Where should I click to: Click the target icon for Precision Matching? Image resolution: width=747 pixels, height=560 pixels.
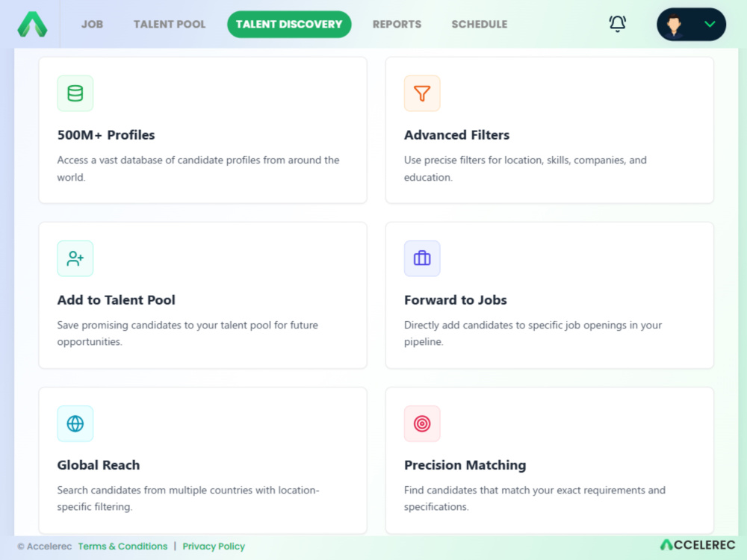point(422,423)
